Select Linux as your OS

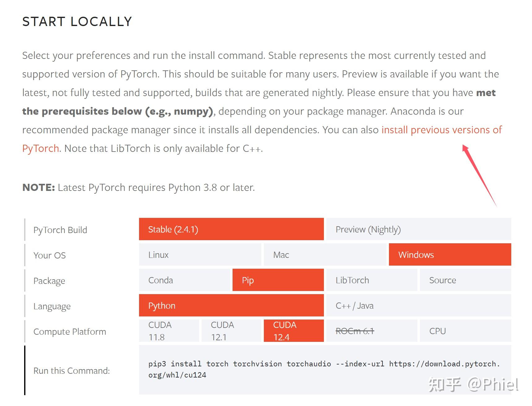point(200,255)
